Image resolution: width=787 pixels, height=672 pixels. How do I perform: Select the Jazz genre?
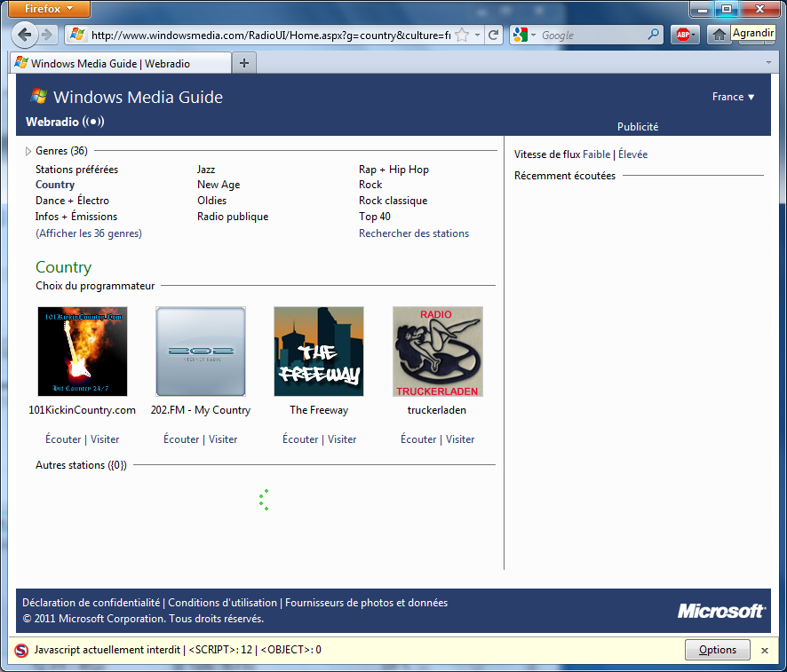(205, 170)
